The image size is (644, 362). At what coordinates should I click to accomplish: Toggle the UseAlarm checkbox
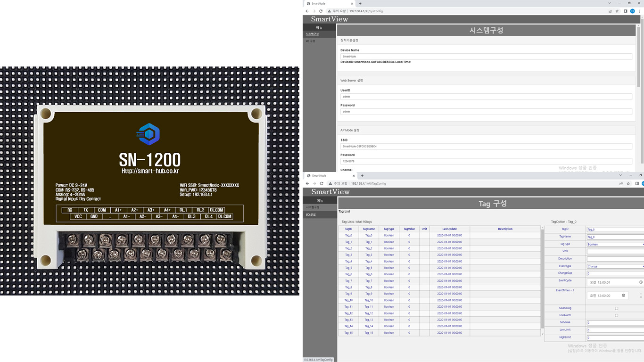click(x=616, y=315)
